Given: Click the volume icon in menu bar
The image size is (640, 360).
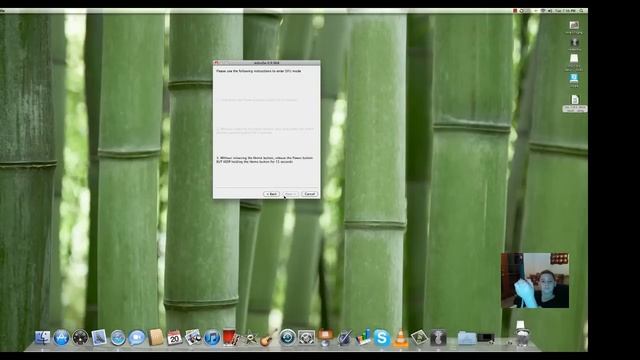Looking at the screenshot, I should click(550, 11).
